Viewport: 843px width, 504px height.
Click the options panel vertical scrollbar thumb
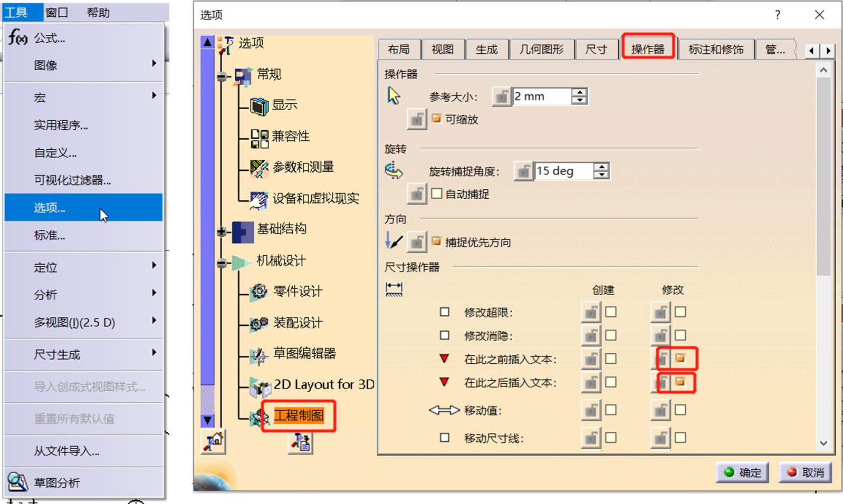click(x=823, y=177)
